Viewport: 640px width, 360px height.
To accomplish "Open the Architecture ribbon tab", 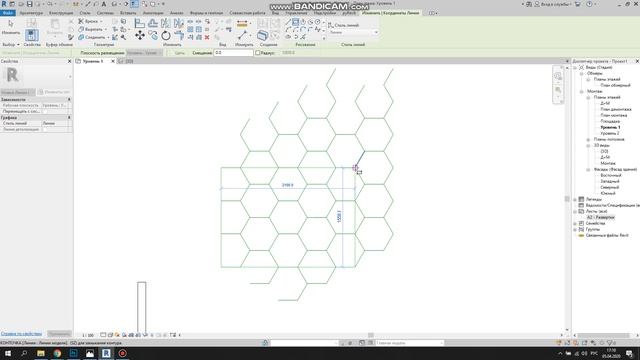I will click(31, 13).
